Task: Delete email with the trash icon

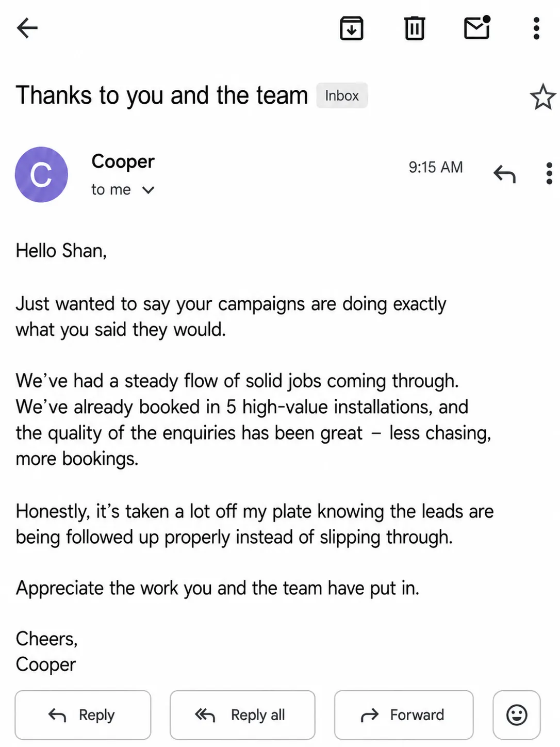Action: pyautogui.click(x=414, y=28)
